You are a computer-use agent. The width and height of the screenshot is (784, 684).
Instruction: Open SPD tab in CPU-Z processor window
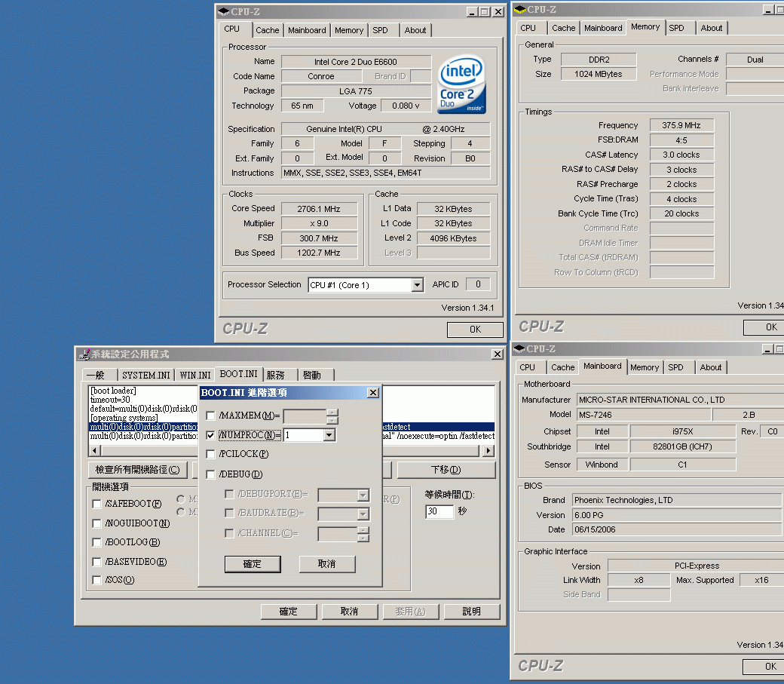[x=380, y=30]
